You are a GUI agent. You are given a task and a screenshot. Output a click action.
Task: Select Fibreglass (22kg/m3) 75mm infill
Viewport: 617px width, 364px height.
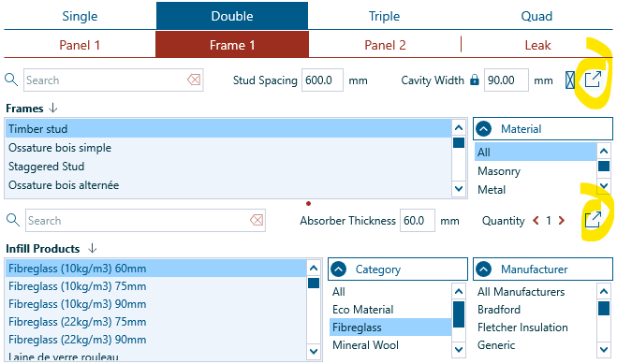pyautogui.click(x=155, y=322)
